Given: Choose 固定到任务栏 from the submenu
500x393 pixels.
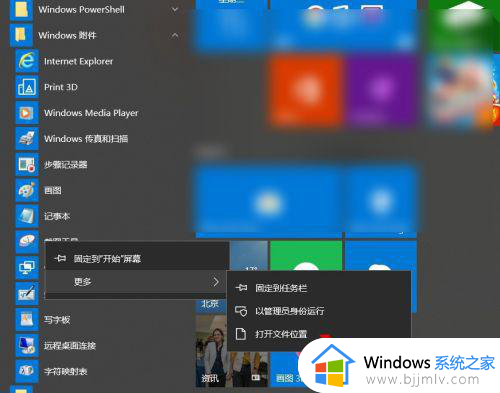Looking at the screenshot, I should coord(319,288).
